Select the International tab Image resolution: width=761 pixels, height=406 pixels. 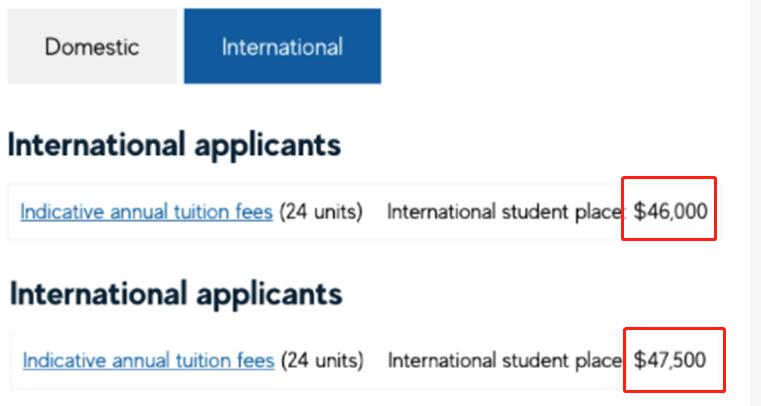282,47
